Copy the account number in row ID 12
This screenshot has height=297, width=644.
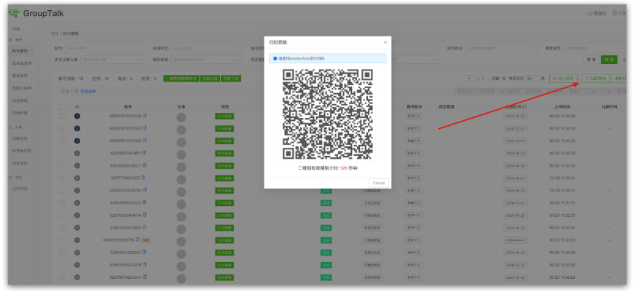point(144,252)
